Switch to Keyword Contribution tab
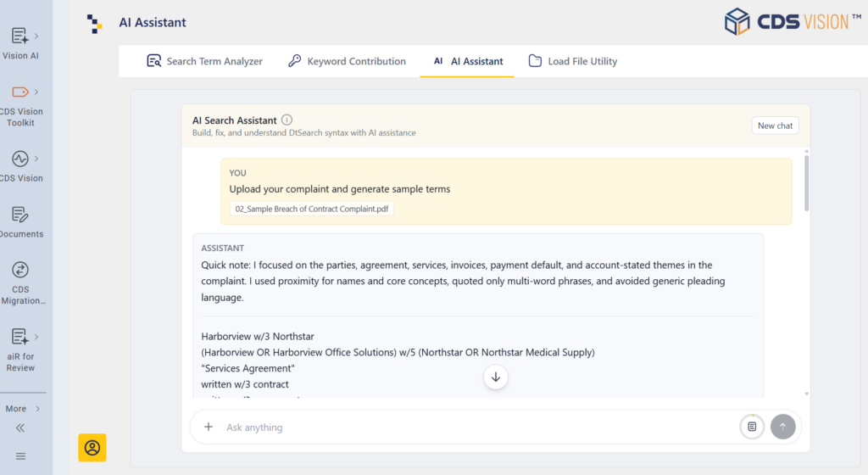The height and width of the screenshot is (475, 868). click(x=347, y=61)
